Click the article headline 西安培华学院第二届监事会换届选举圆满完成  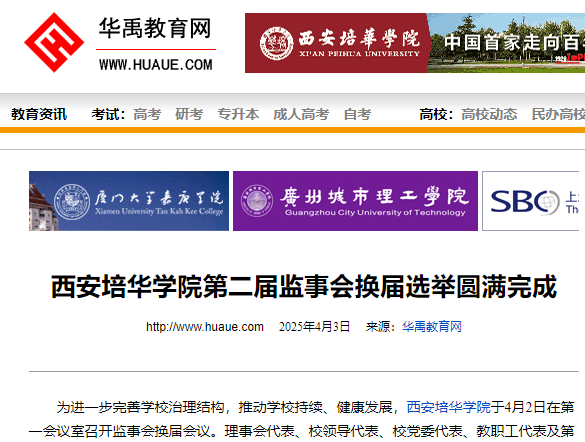click(x=304, y=286)
